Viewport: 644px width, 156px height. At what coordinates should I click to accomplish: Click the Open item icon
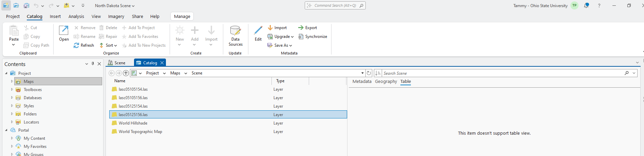64,30
